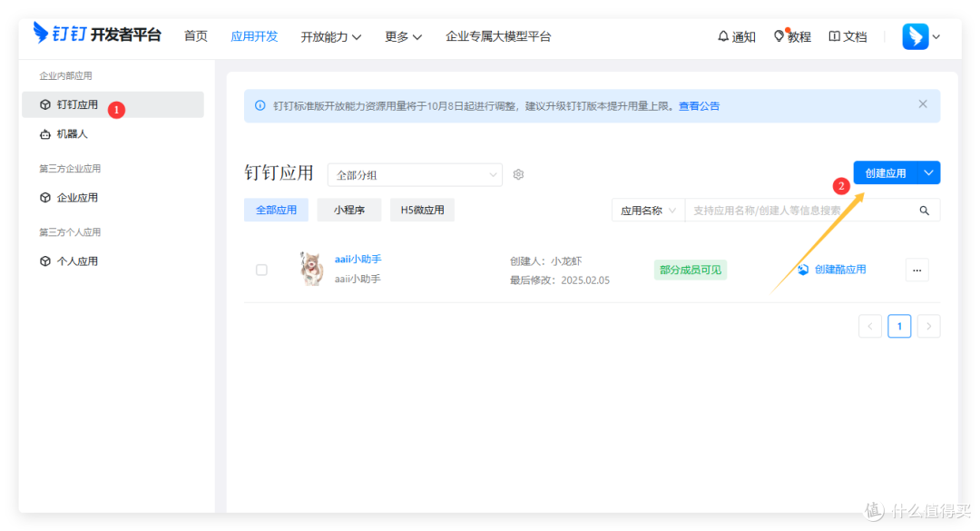980x531 pixels.
Task: Open the 查看公告 link
Action: 699,106
